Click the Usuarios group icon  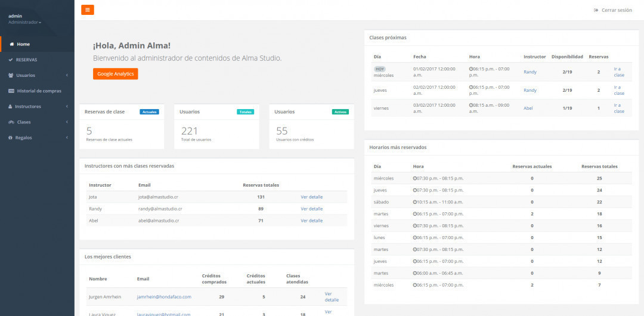point(11,75)
